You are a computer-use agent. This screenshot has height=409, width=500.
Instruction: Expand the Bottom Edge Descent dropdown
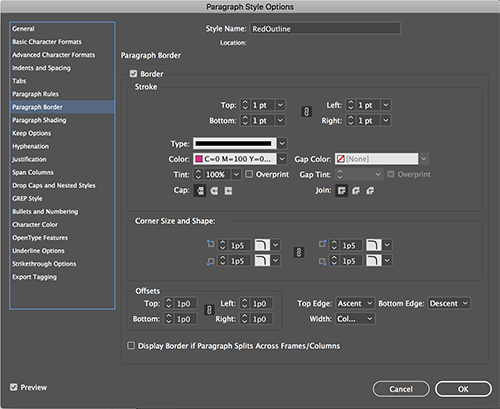tap(449, 303)
